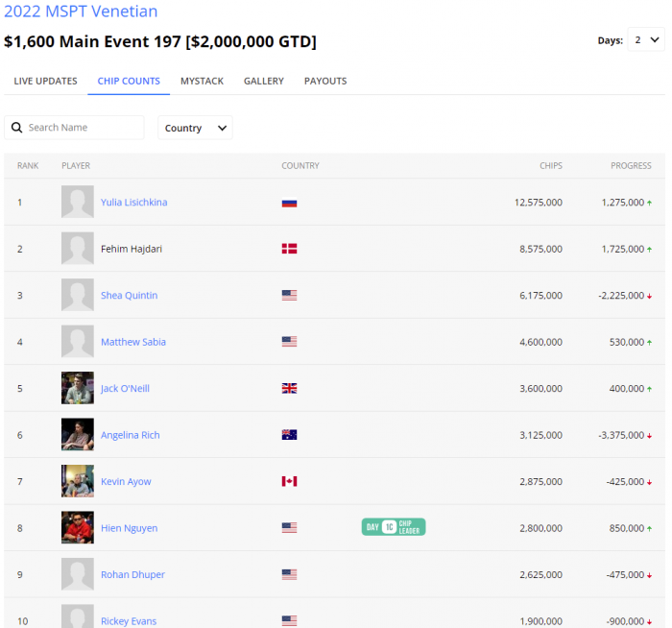Image resolution: width=672 pixels, height=628 pixels.
Task: Switch to Live Updates tab
Action: tap(45, 81)
